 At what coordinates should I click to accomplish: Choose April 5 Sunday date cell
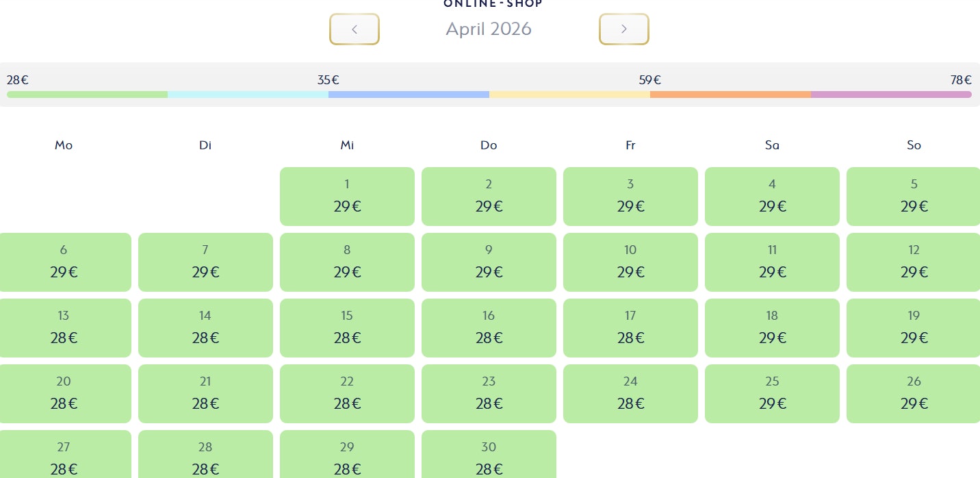[x=913, y=197]
